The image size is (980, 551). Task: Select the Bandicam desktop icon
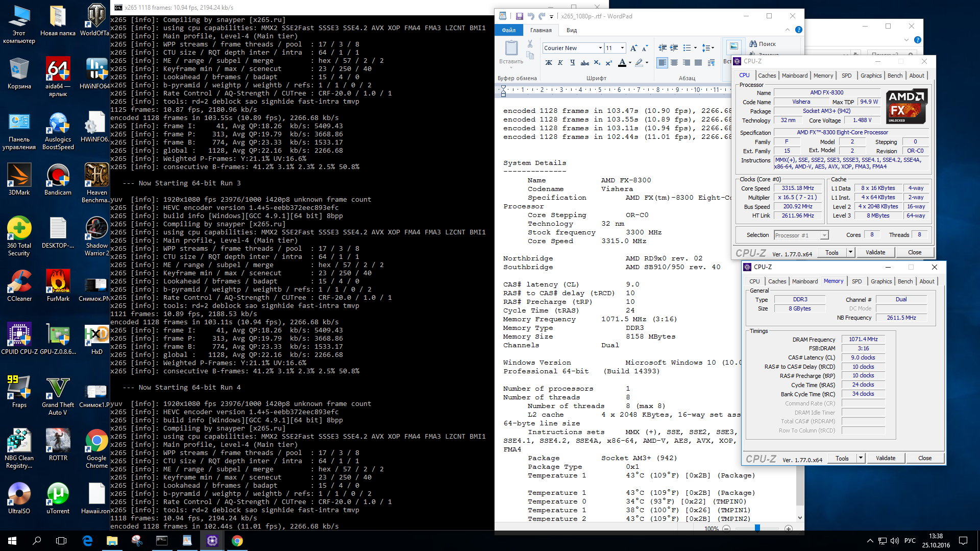click(58, 180)
